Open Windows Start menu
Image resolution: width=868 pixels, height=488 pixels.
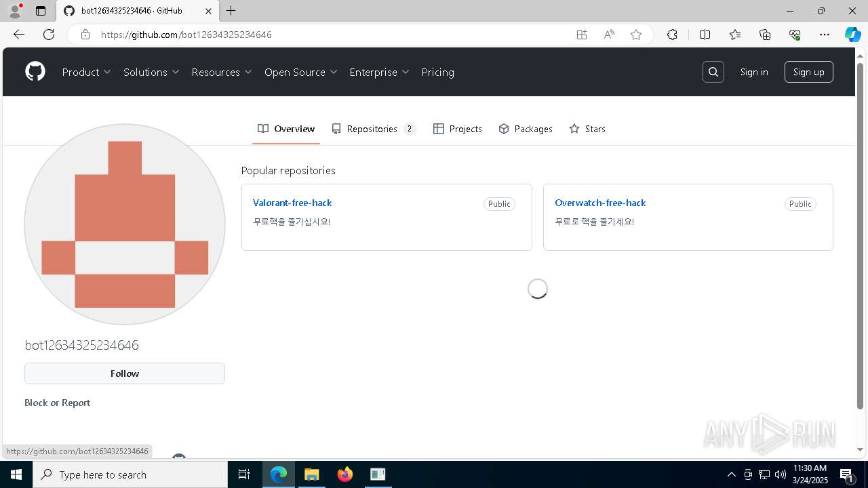click(x=16, y=474)
